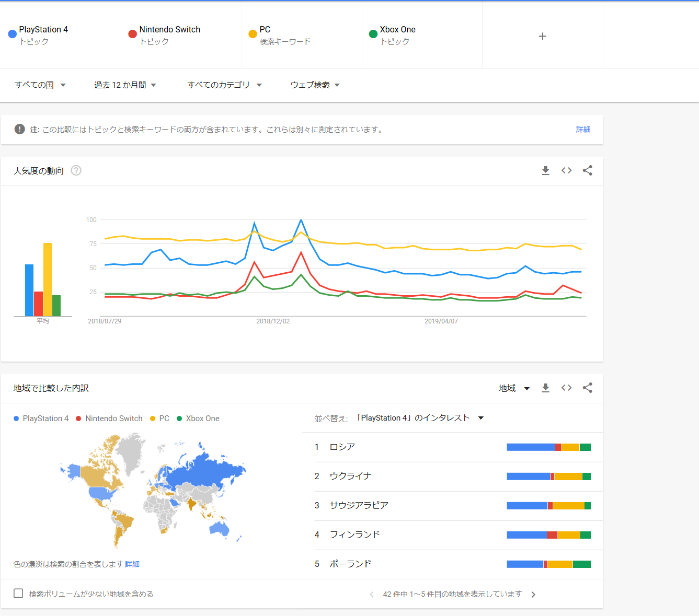Open the 詳細 link below the map
This screenshot has width=699, height=616.
[x=132, y=564]
